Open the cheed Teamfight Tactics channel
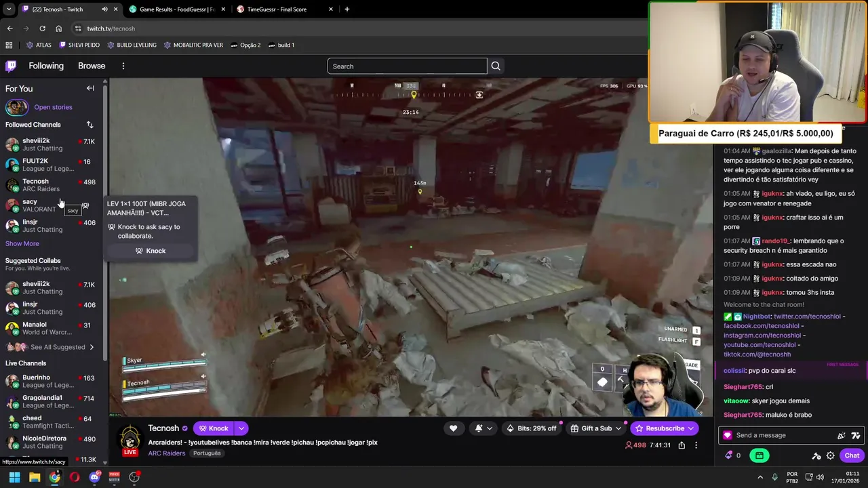This screenshot has width=868, height=488. point(52,422)
